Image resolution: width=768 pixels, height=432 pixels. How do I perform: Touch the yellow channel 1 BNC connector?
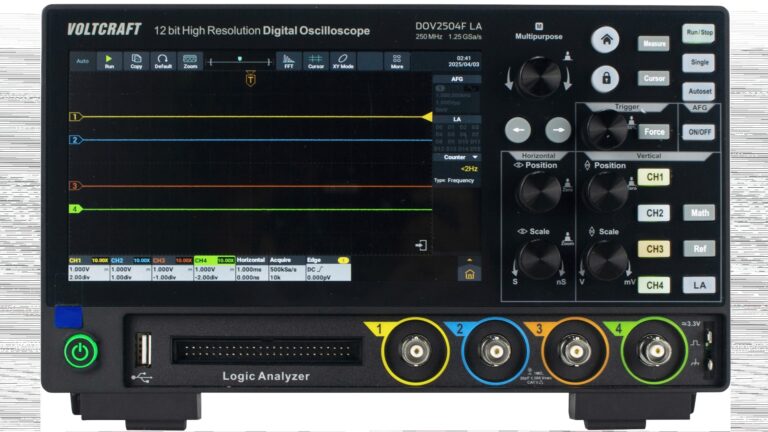coord(415,351)
